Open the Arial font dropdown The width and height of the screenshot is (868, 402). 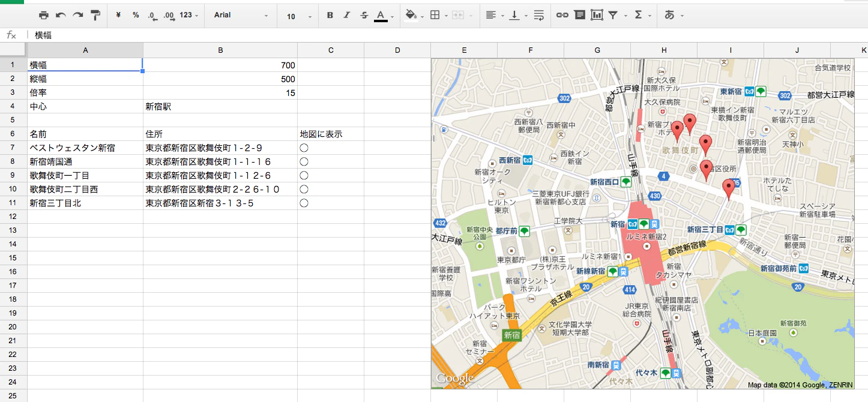[x=241, y=16]
